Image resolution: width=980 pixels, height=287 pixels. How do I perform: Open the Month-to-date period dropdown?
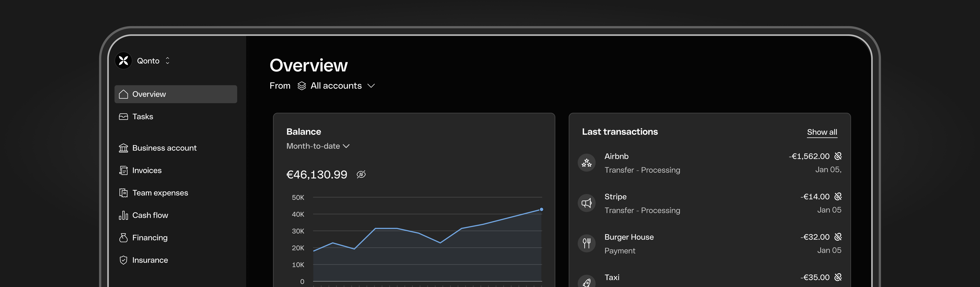click(x=318, y=146)
